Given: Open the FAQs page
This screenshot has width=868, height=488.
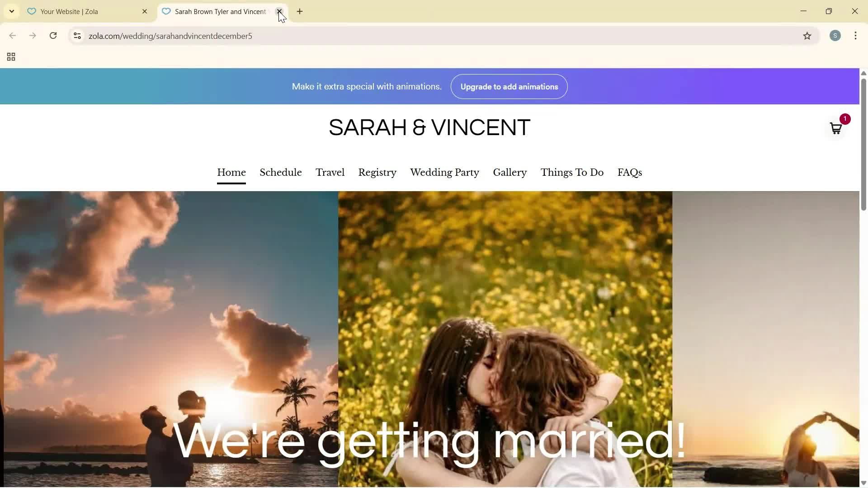Looking at the screenshot, I should tap(629, 172).
